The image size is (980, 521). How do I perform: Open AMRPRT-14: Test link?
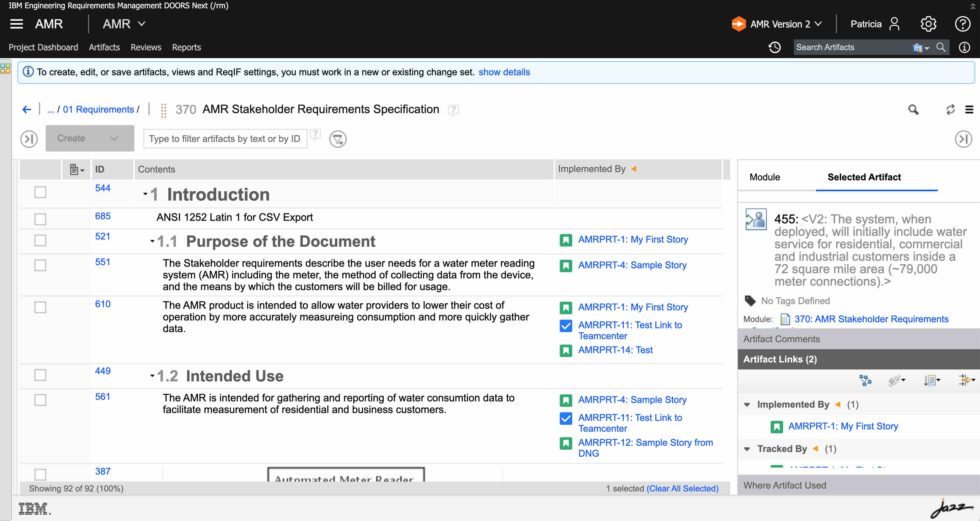click(615, 350)
